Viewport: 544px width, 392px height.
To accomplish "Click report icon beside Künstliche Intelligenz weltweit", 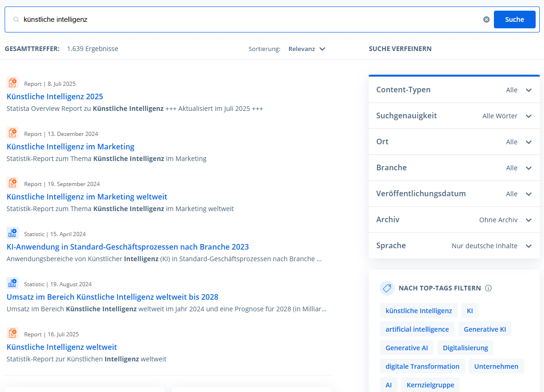I will click(x=13, y=334).
